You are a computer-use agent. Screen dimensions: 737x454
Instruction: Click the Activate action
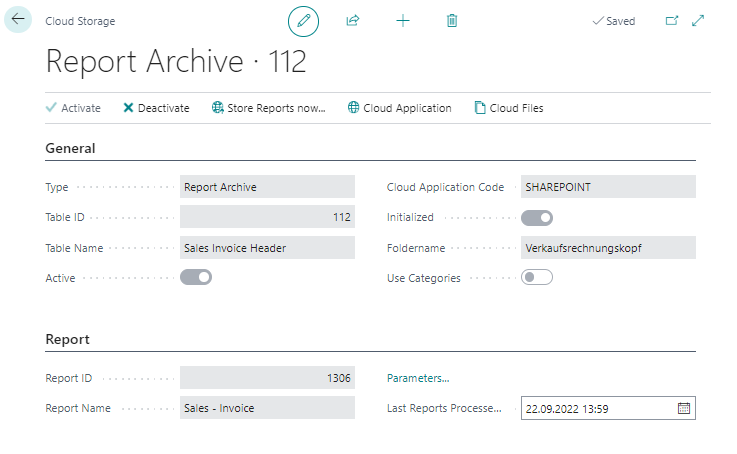[x=73, y=108]
